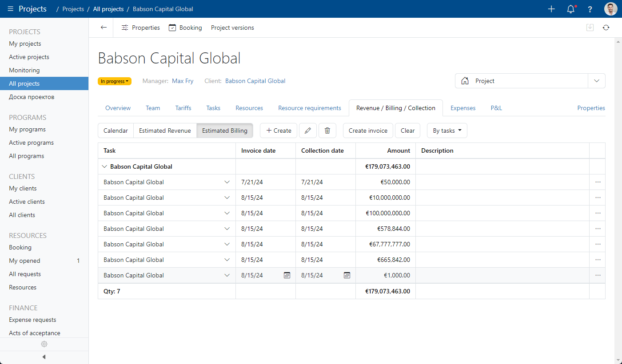Open the By tasks grouping dropdown

coord(447,131)
